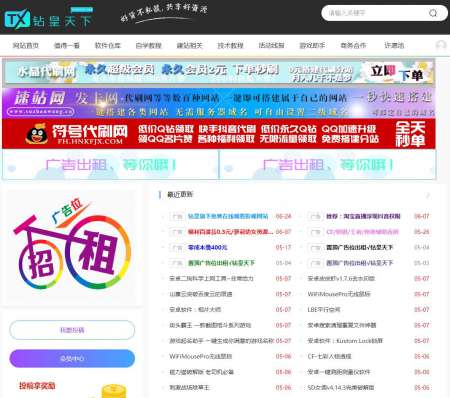Click the penguin icon in red banner
The width and height of the screenshot is (450, 398).
click(x=37, y=134)
